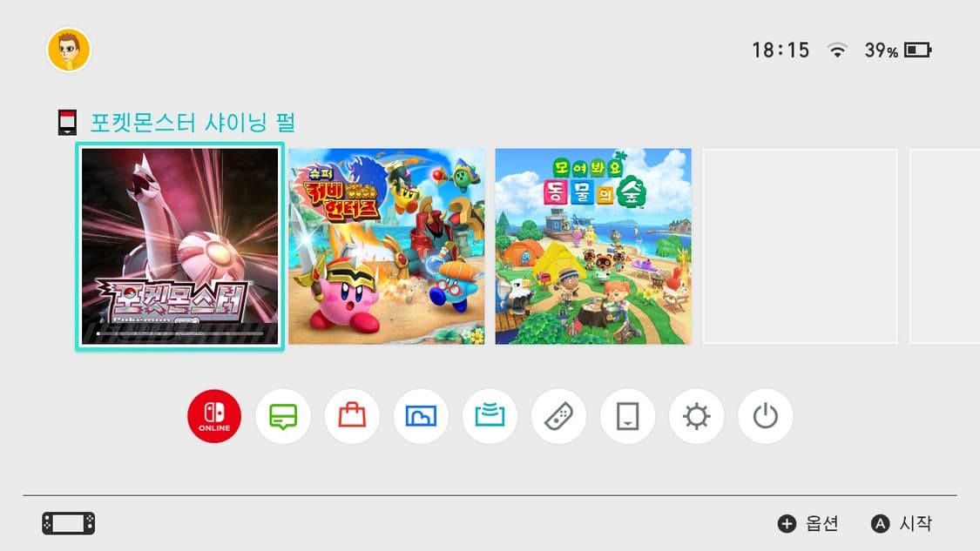Select Animal Crossing game tile

[593, 246]
